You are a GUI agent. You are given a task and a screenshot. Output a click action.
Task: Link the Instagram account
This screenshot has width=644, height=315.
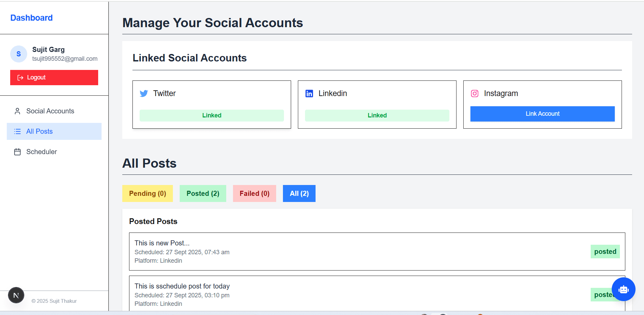542,114
